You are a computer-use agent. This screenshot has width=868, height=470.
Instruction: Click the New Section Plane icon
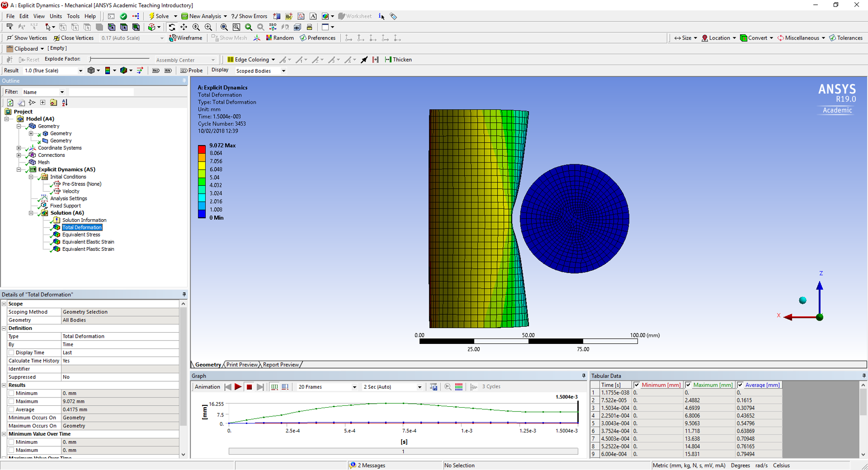277,16
